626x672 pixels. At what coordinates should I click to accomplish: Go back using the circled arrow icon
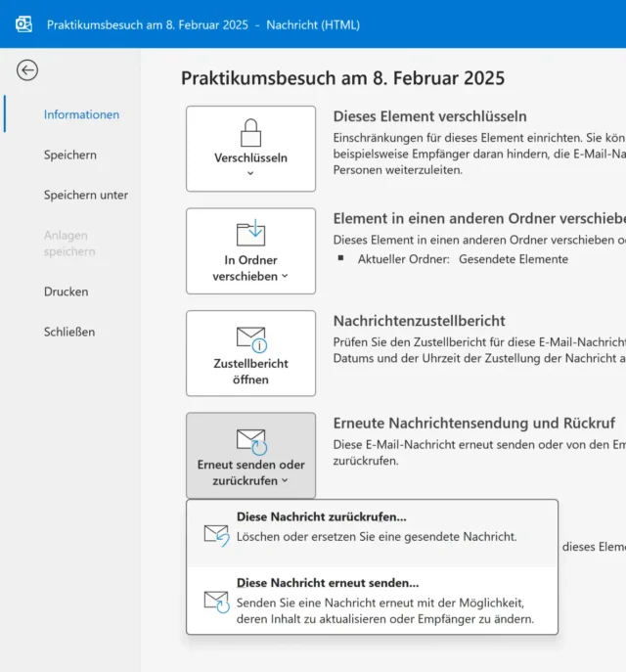[x=27, y=69]
